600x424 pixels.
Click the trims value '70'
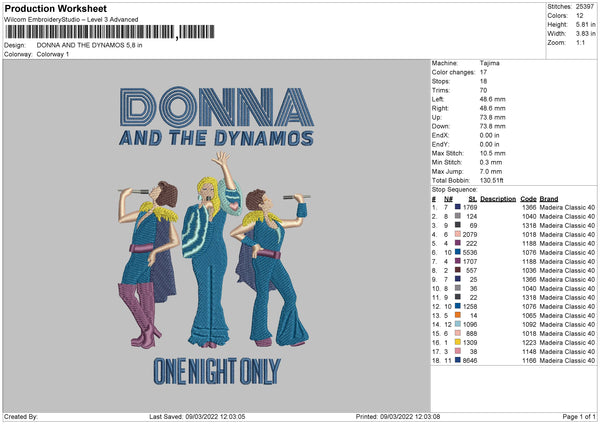pyautogui.click(x=483, y=90)
